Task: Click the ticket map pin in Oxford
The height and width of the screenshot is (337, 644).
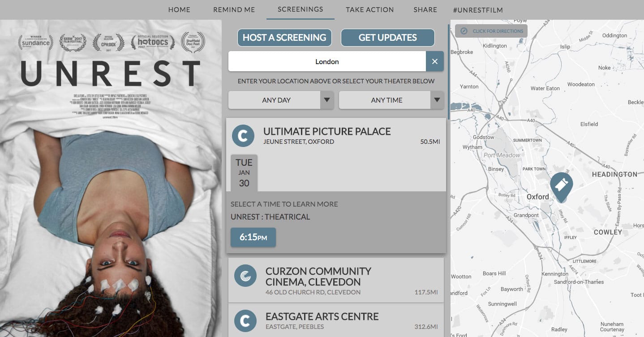Action: pyautogui.click(x=561, y=186)
